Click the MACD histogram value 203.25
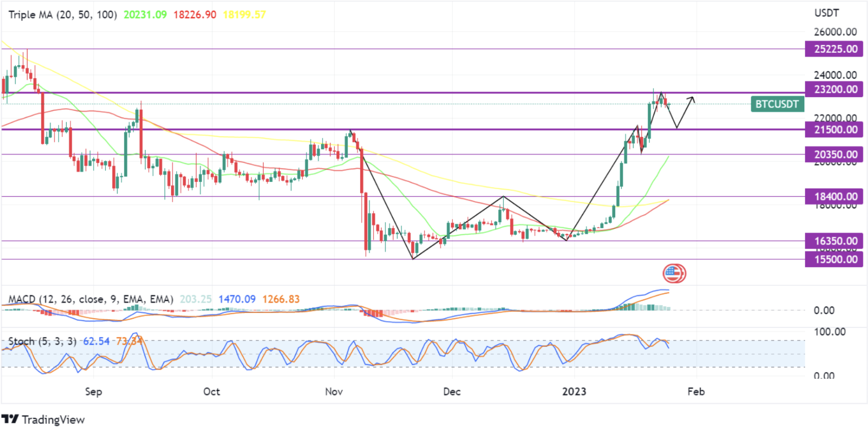Viewport: 868px width, 431px height. click(196, 299)
